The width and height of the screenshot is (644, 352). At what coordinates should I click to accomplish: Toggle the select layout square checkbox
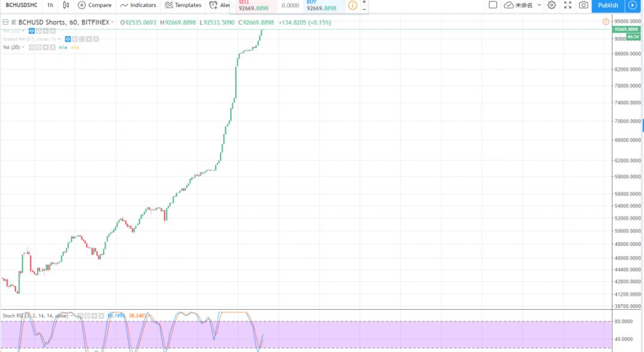click(x=493, y=5)
